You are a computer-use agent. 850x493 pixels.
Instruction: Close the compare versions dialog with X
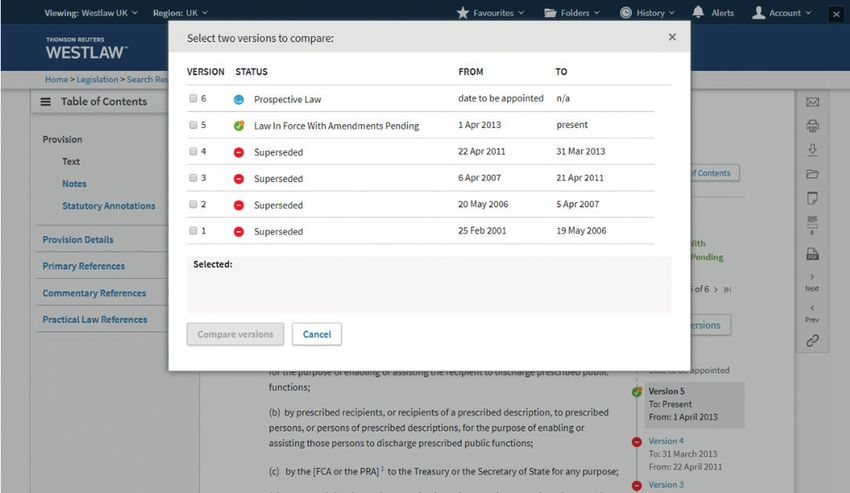pyautogui.click(x=672, y=37)
